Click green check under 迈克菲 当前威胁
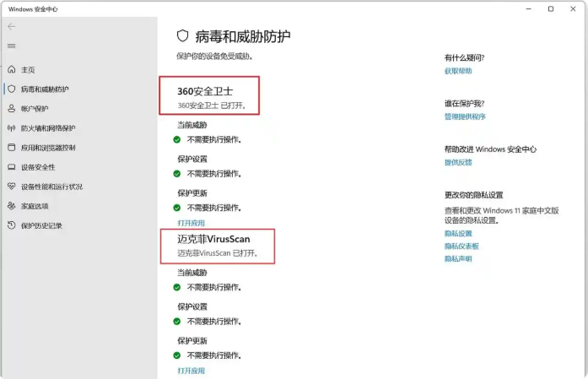This screenshot has height=379, width=588. 177,288
